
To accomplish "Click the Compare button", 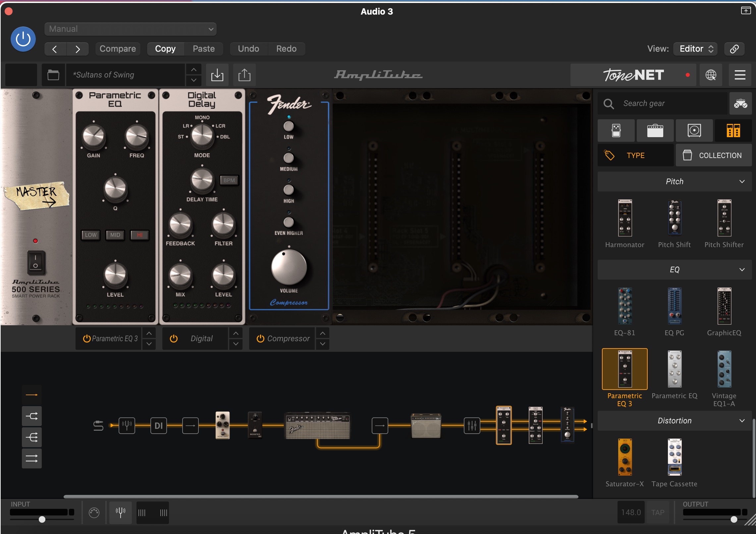I will tap(118, 49).
